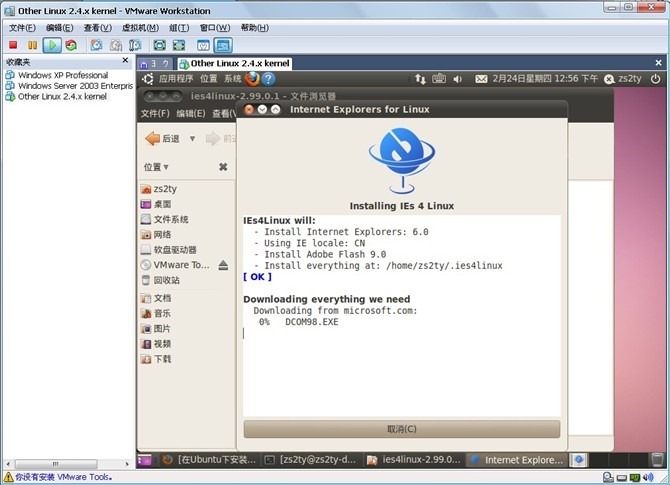
Task: Open the 编辑(E) menu in VMware
Action: [x=59, y=28]
